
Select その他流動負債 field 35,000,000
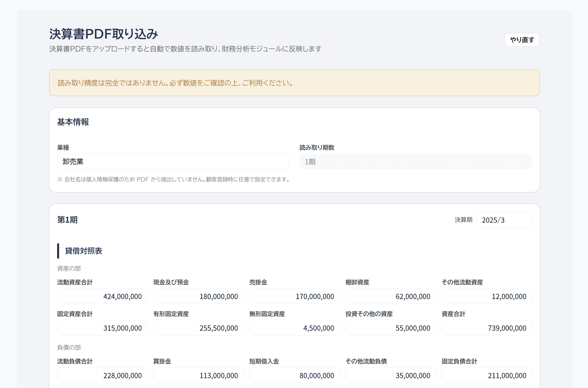point(390,375)
